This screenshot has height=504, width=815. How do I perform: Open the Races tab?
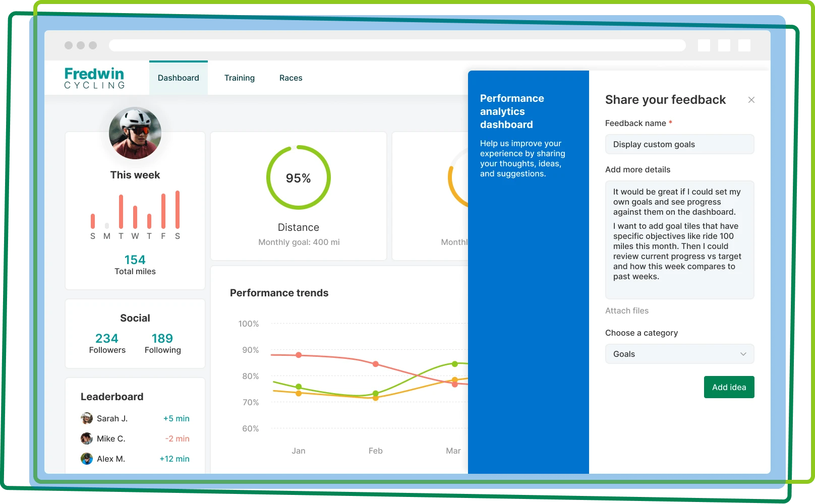tap(290, 78)
